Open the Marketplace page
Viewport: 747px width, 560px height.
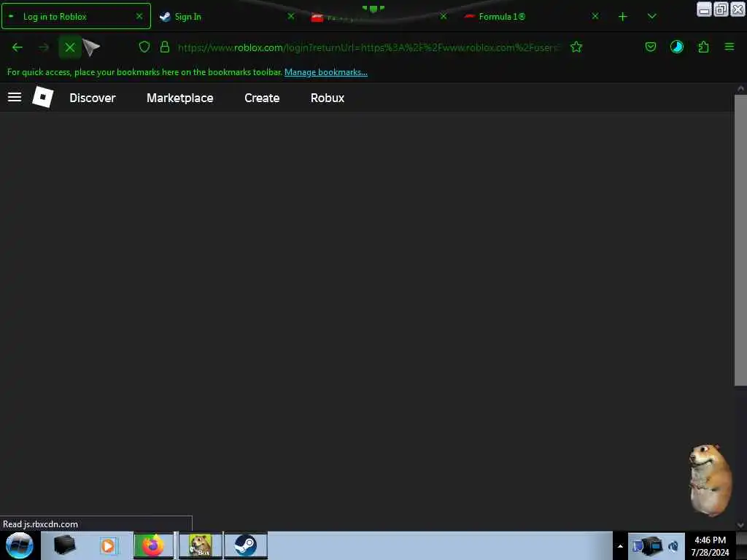pos(179,98)
